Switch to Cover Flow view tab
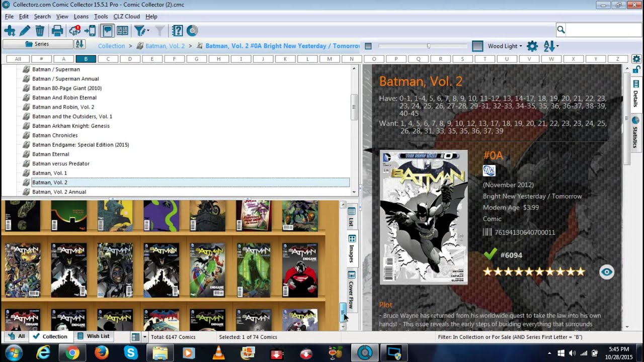644x362 pixels. tap(352, 290)
